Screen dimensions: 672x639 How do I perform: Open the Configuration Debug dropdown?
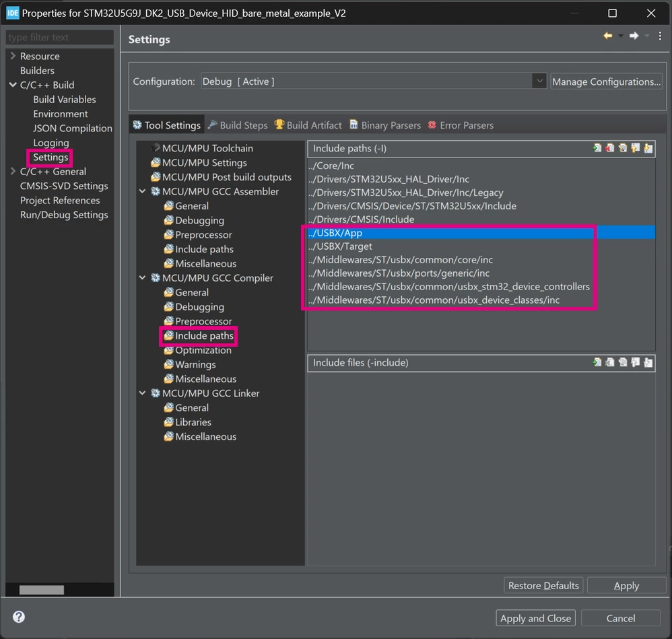(x=539, y=81)
